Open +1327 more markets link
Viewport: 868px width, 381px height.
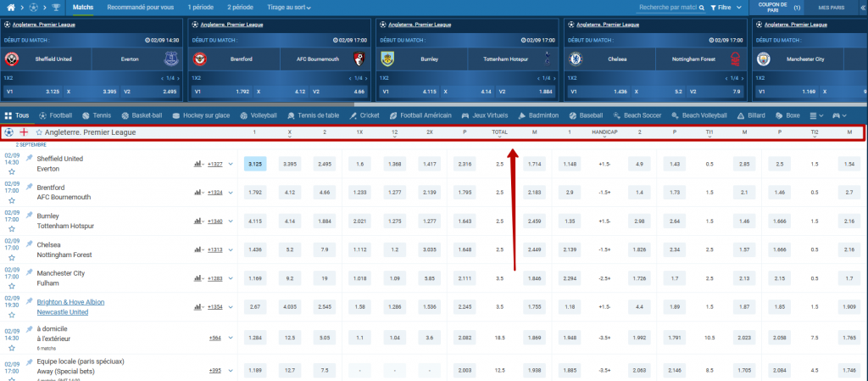pyautogui.click(x=214, y=164)
